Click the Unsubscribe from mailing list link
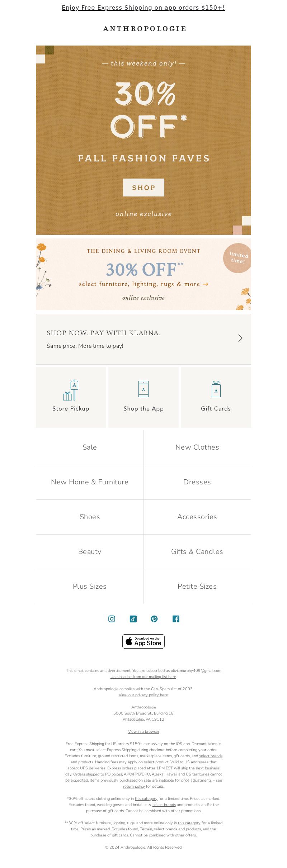The width and height of the screenshot is (287, 868). click(x=143, y=677)
